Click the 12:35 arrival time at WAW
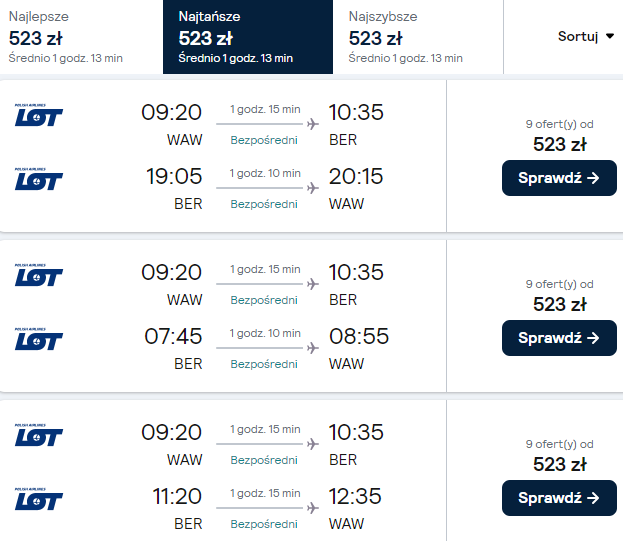 (356, 497)
